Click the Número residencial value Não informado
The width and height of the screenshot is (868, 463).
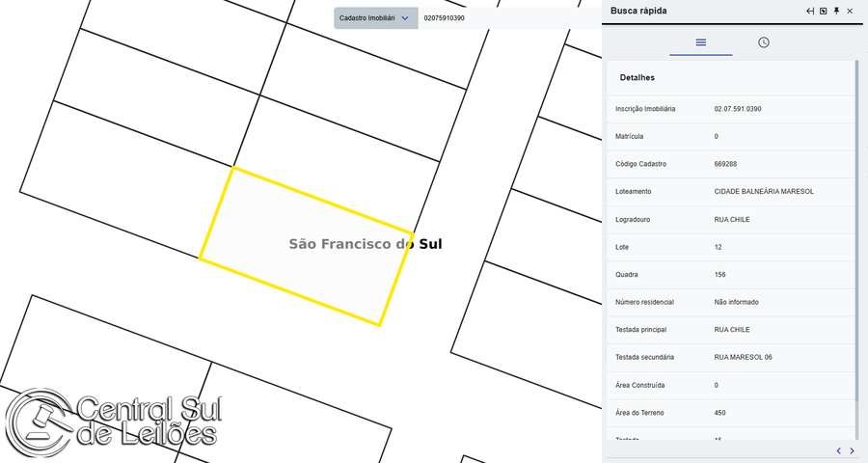pos(736,302)
